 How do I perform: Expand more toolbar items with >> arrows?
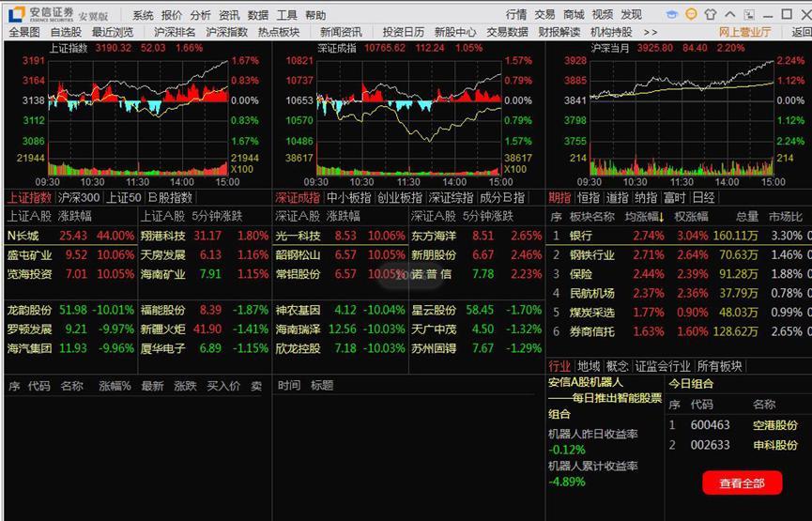(x=651, y=32)
